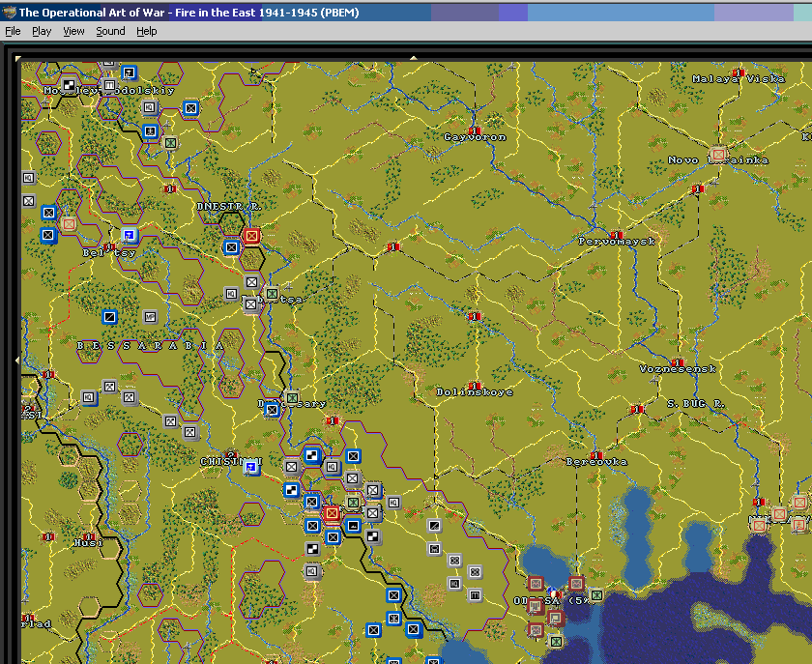Select the tan infantry unit northwest of Bel'tsy

click(69, 224)
